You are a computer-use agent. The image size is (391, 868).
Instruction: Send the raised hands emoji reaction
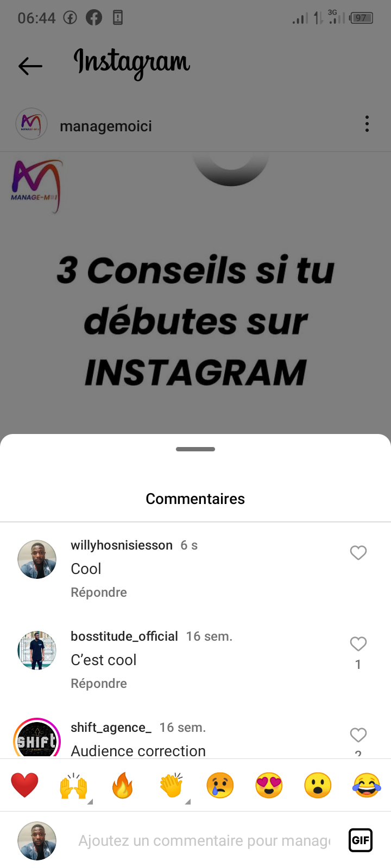[x=73, y=786]
